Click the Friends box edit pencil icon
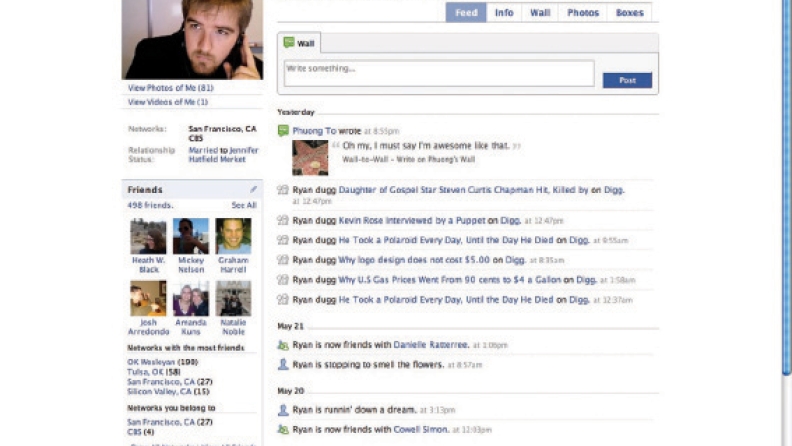 (254, 189)
